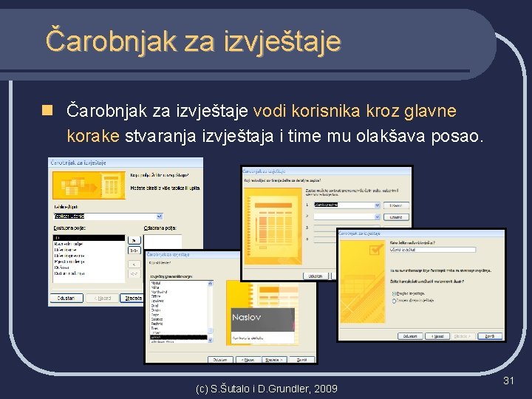Toggle the second Uzlazno sort order button
This screenshot has width=532, height=399.
pos(396,216)
